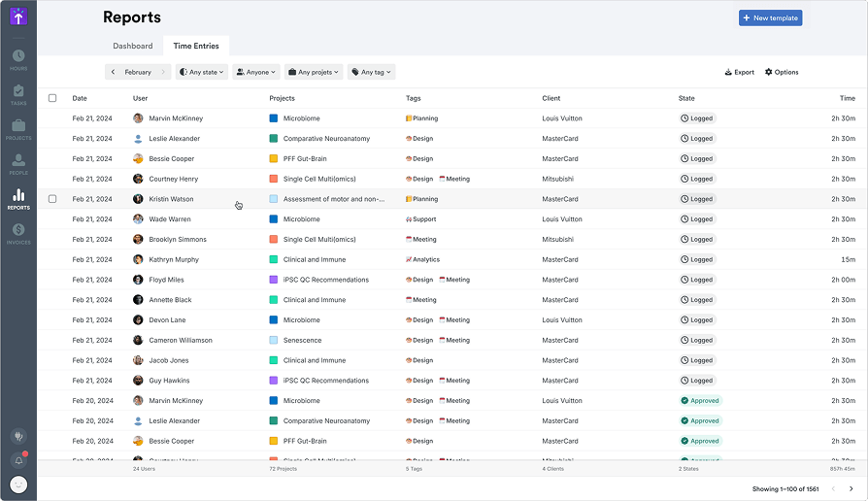Image resolution: width=868 pixels, height=501 pixels.
Task: Click the integrations plug icon
Action: click(18, 437)
